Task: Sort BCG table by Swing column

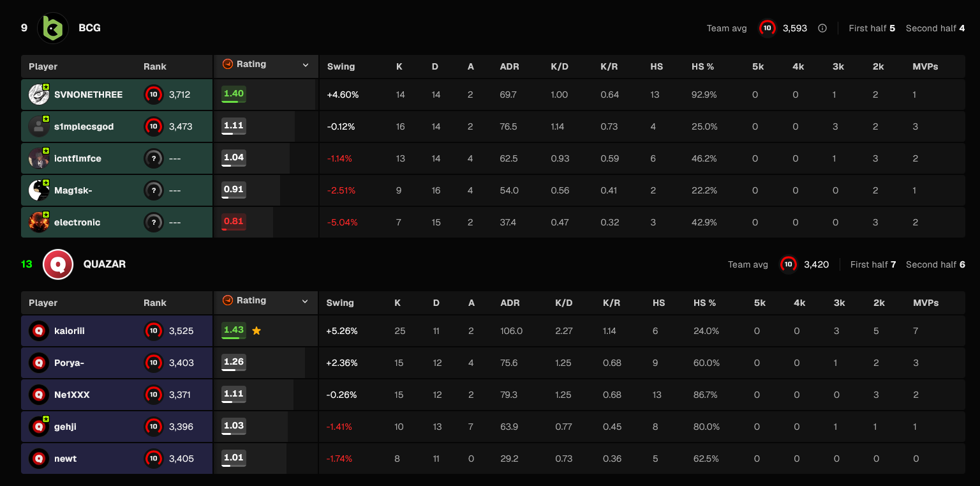Action: pyautogui.click(x=341, y=66)
